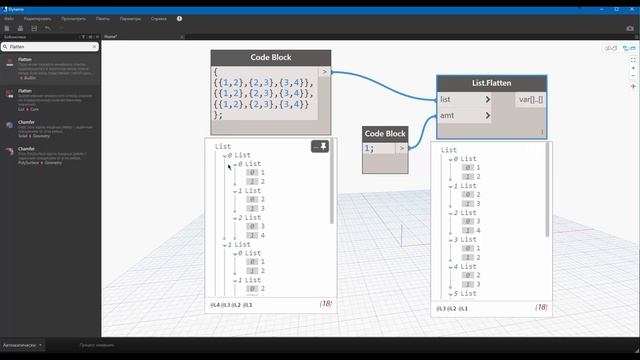The height and width of the screenshot is (360, 640).
Task: Collapse top-level 0 List in Code Block preview
Action: [x=224, y=156]
